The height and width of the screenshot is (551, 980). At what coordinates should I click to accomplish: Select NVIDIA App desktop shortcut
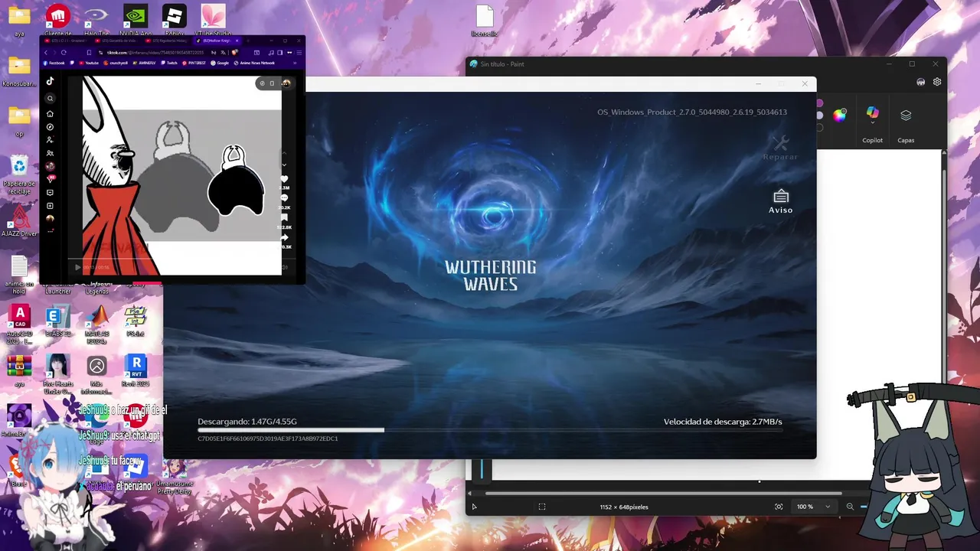coord(136,21)
